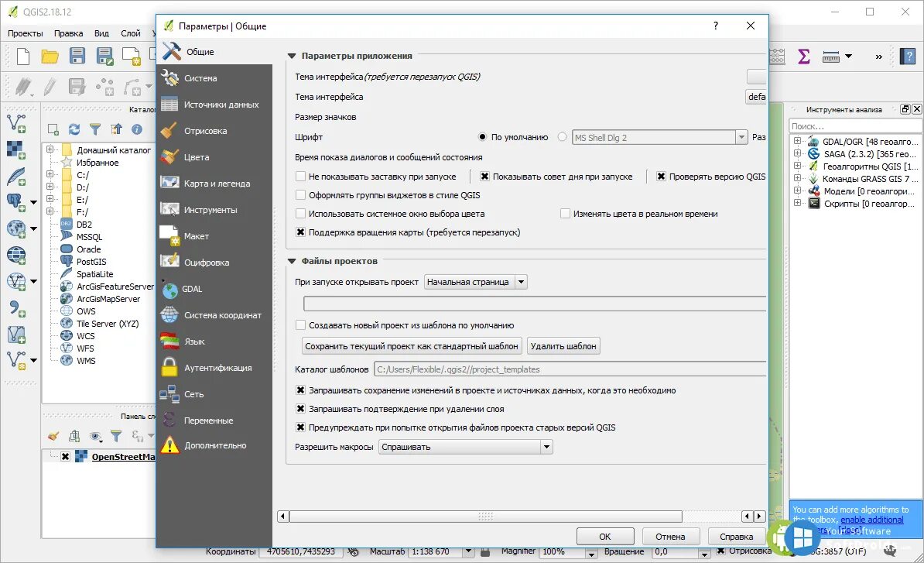Click the Сеть network icon in sidebar
924x563 pixels.
pyautogui.click(x=169, y=394)
